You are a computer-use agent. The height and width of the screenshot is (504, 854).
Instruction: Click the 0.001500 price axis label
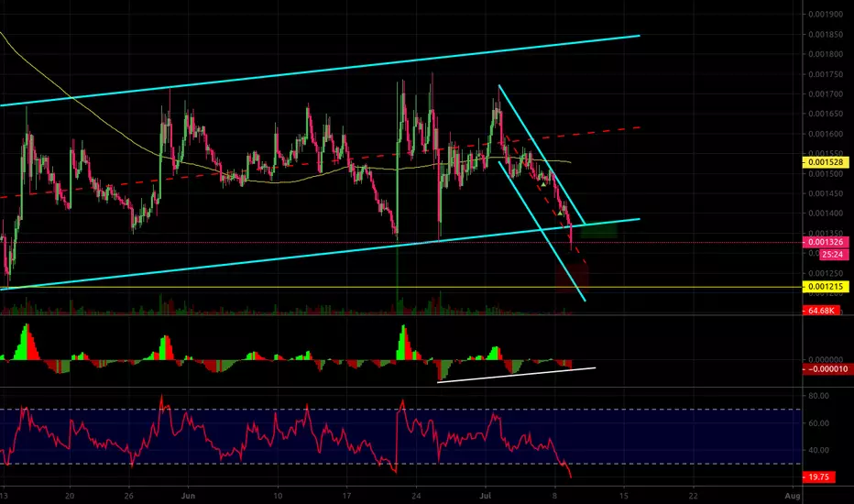point(826,174)
